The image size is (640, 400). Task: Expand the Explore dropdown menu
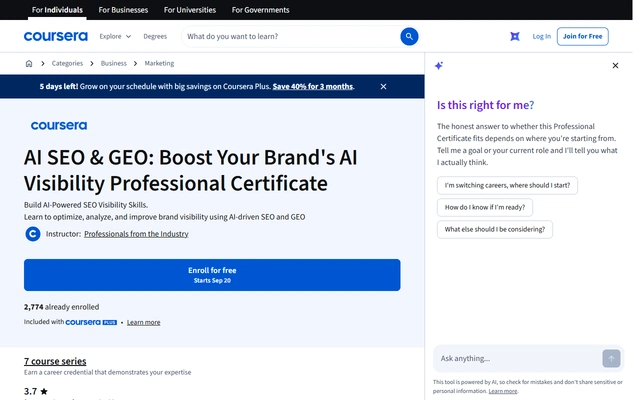(x=115, y=36)
